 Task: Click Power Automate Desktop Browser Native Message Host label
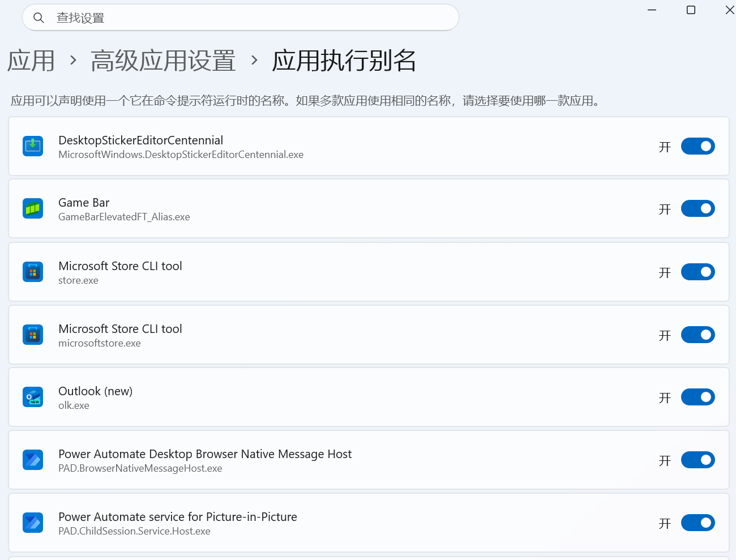(x=205, y=454)
